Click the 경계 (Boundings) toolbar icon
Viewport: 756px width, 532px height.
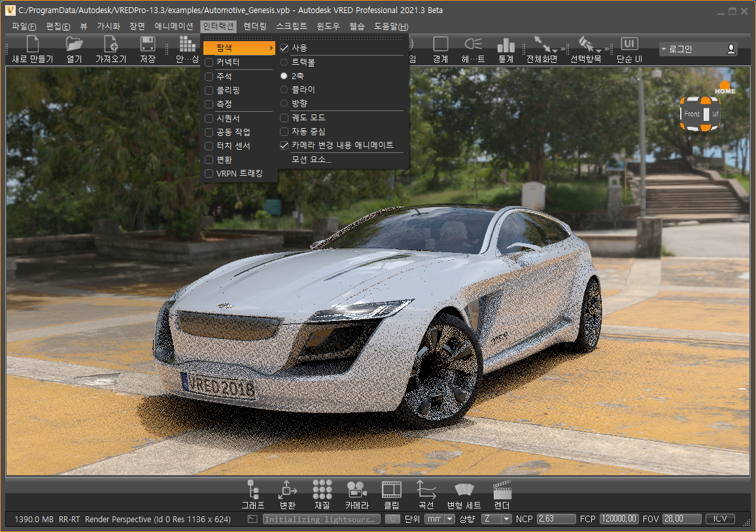pyautogui.click(x=441, y=44)
